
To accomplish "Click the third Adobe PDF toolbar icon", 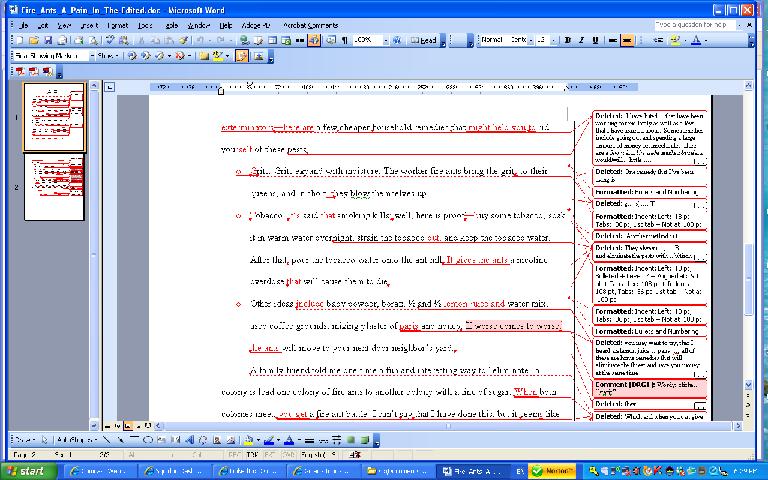I will (x=48, y=72).
